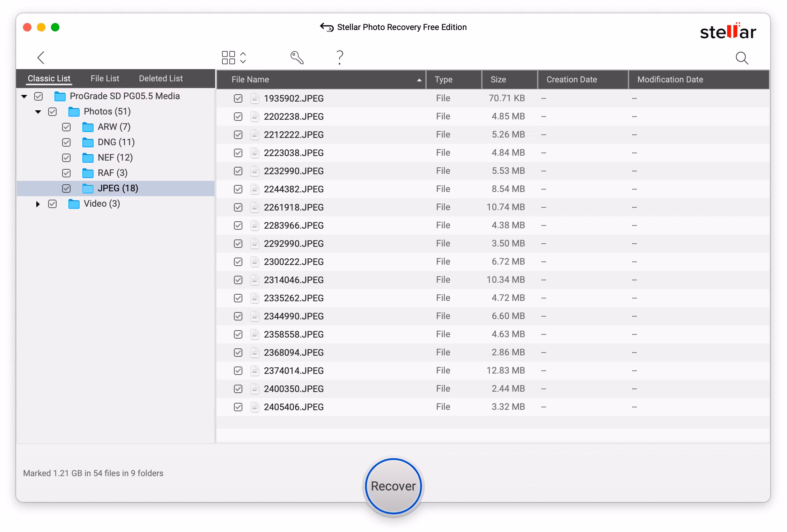
Task: Click the marked files status text
Action: [x=93, y=473]
